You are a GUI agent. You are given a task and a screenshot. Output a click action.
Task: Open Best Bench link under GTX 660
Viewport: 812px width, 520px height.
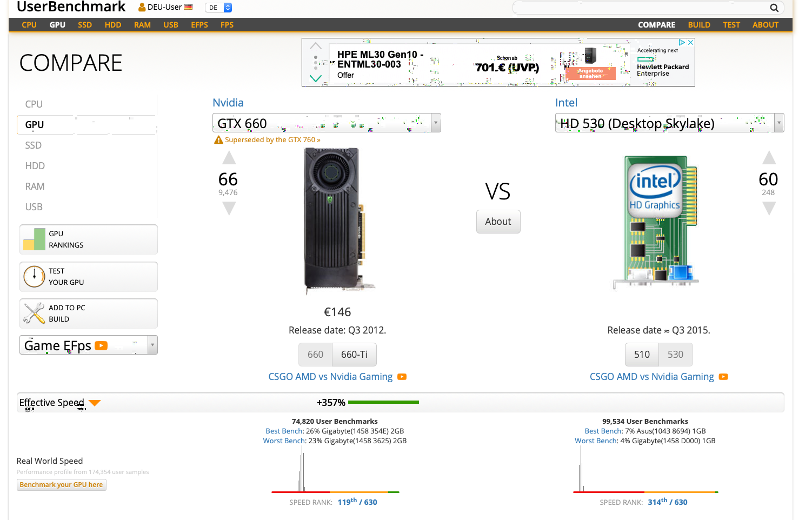284,431
